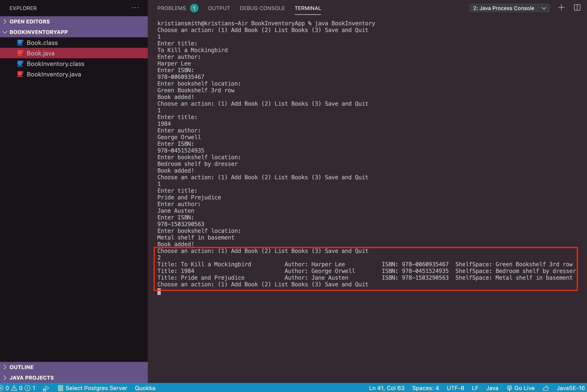The width and height of the screenshot is (587, 392).
Task: Click the Java language mode indicator
Action: click(x=492, y=388)
